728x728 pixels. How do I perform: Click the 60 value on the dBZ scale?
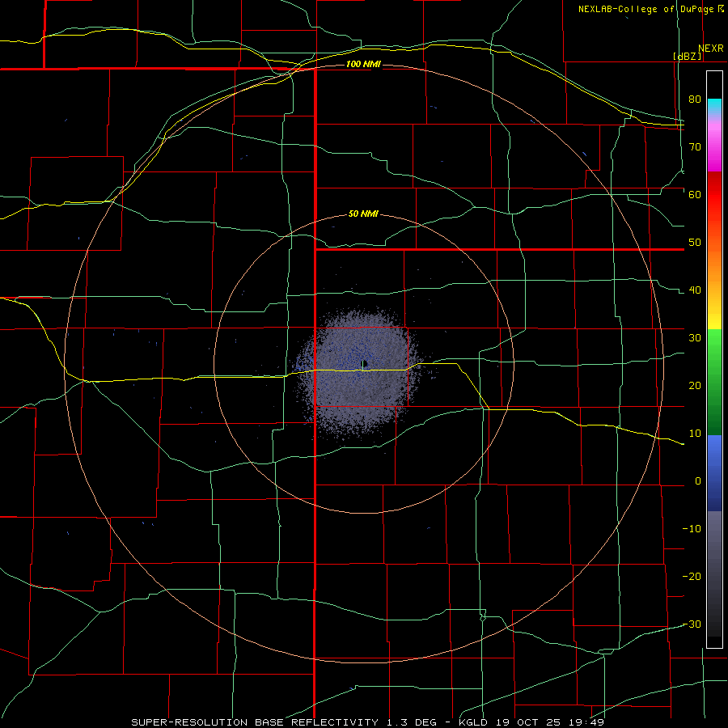click(x=695, y=194)
